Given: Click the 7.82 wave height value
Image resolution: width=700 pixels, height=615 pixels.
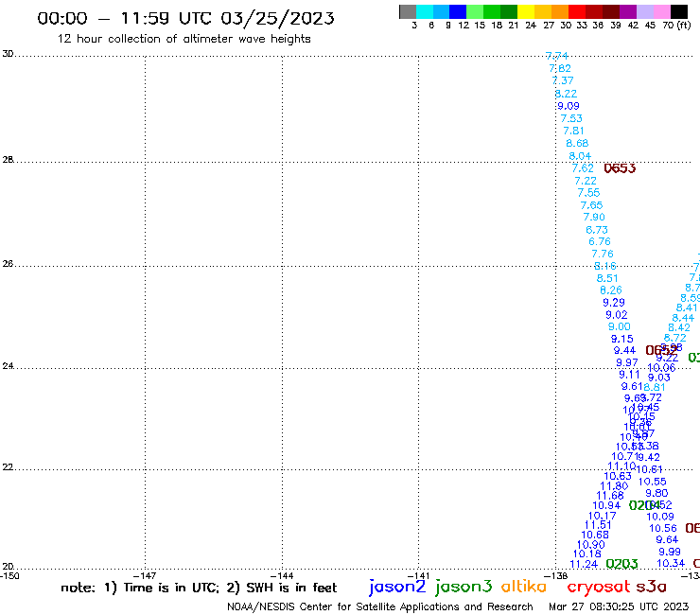Looking at the screenshot, I should click(560, 68).
